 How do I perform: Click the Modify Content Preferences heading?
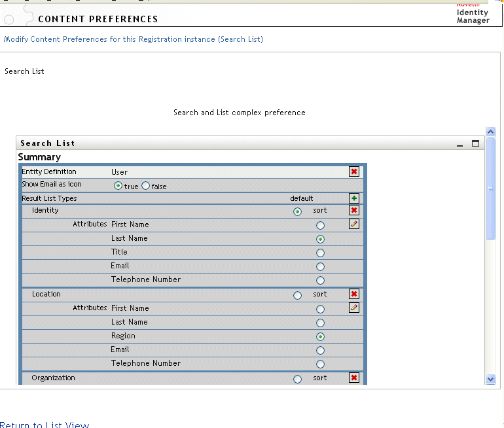coord(133,39)
